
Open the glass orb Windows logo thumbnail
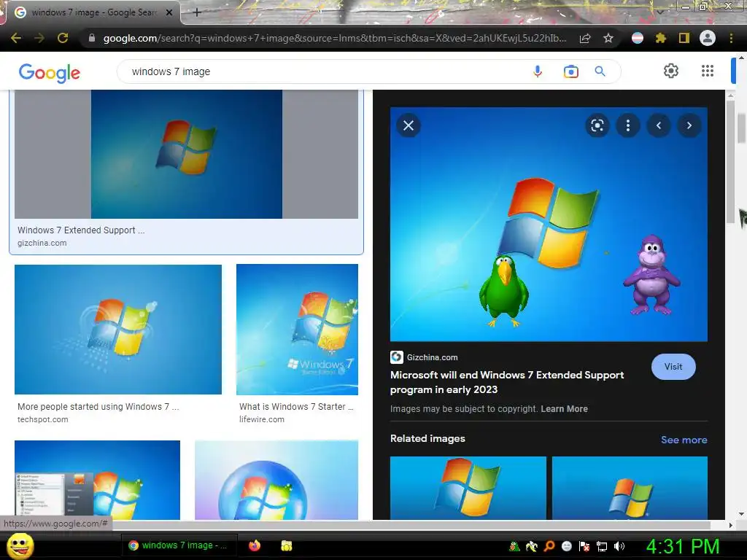[276, 480]
